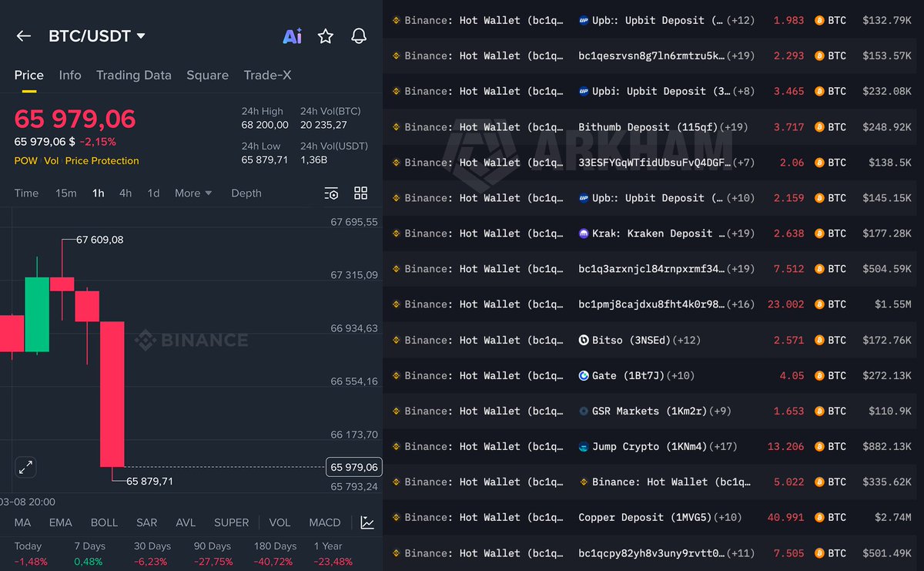Show the Depth chart view
Screen dimensions: 924x571
(246, 193)
